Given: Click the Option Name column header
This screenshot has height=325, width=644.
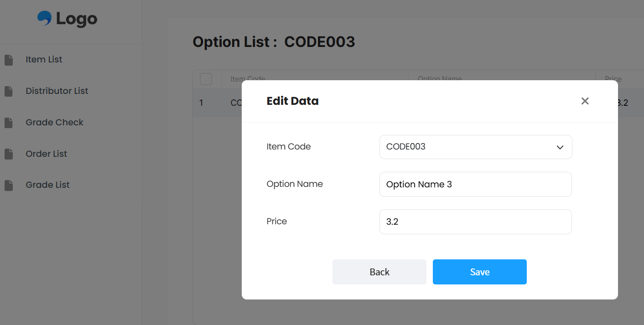Looking at the screenshot, I should [440, 79].
